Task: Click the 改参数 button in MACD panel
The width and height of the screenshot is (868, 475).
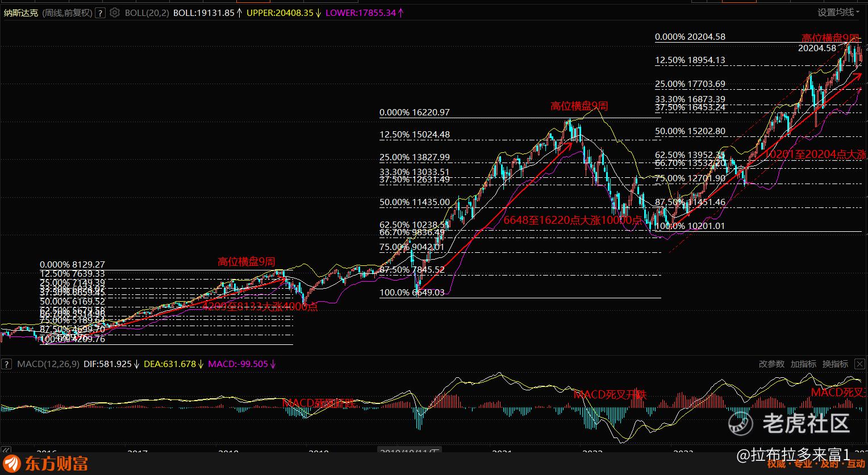Action: pyautogui.click(x=771, y=364)
